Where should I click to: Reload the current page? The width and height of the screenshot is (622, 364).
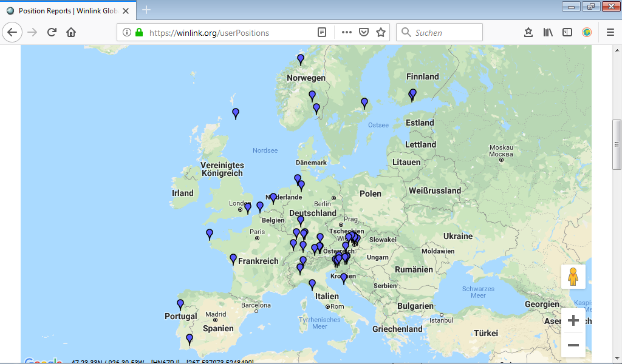pyautogui.click(x=52, y=33)
